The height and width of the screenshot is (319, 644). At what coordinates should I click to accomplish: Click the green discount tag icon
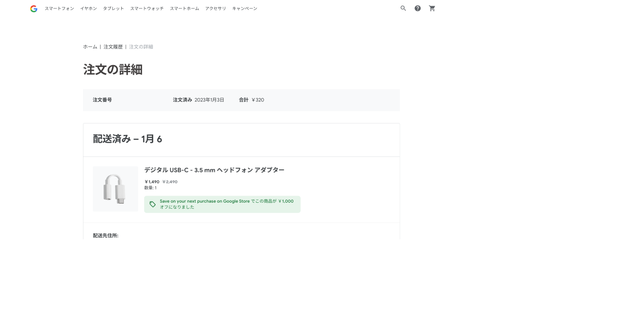pos(153,204)
